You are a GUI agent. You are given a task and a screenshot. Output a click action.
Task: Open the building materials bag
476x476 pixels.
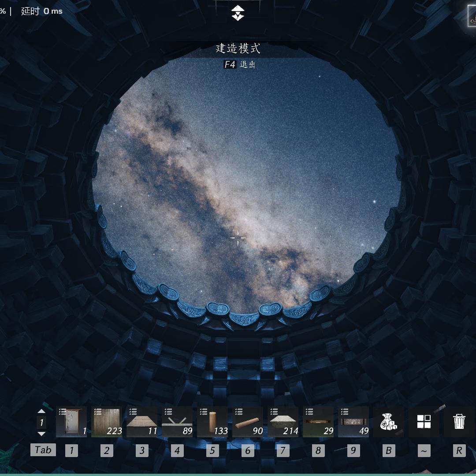pos(389,422)
